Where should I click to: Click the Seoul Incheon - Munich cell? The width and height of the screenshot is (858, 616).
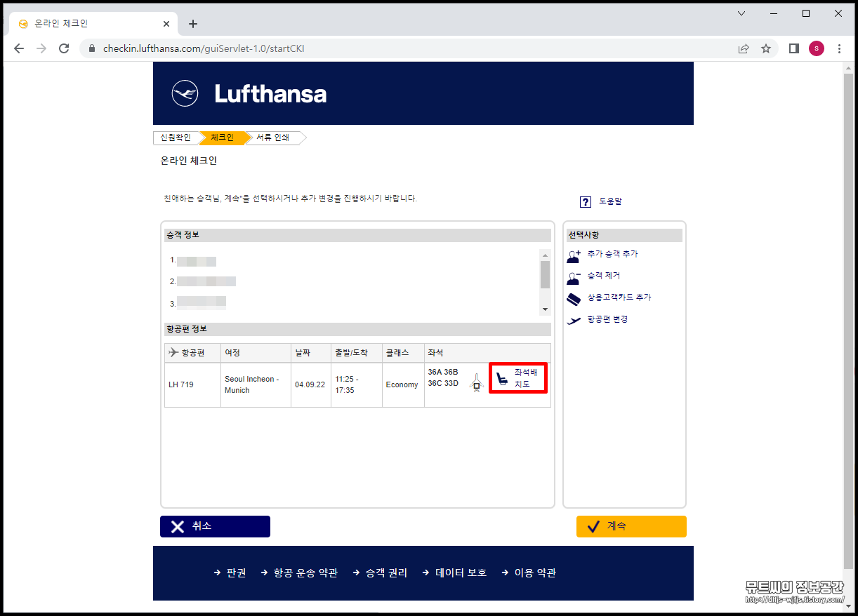[x=256, y=384]
